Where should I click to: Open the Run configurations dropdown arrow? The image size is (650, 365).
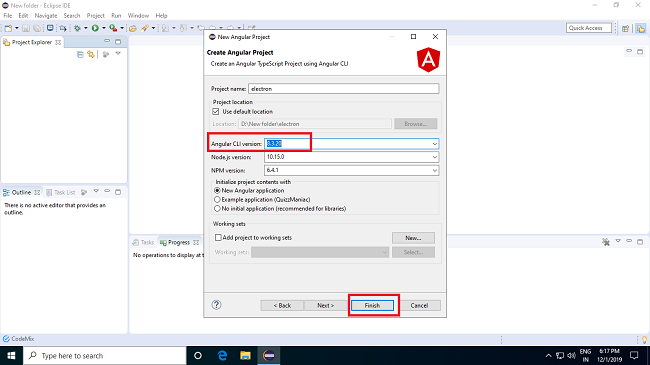pos(103,28)
